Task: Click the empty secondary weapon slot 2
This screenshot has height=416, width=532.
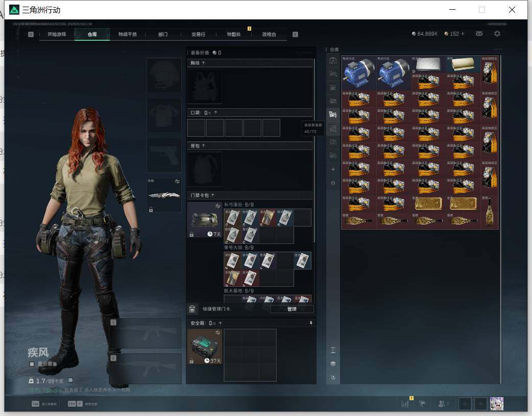Action: (145, 369)
